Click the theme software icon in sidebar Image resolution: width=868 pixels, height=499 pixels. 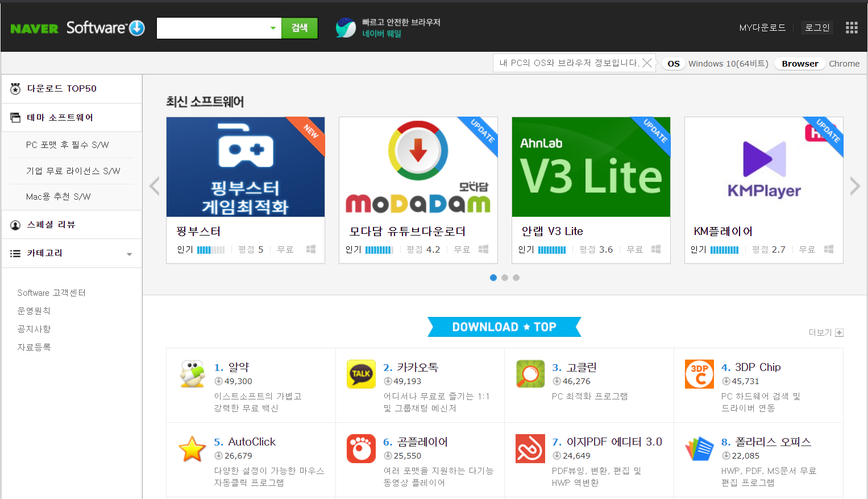(15, 118)
